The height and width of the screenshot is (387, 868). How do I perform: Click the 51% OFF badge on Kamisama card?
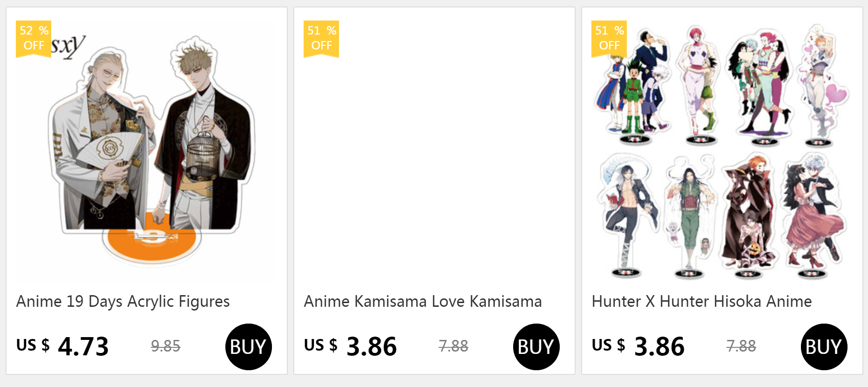click(321, 38)
